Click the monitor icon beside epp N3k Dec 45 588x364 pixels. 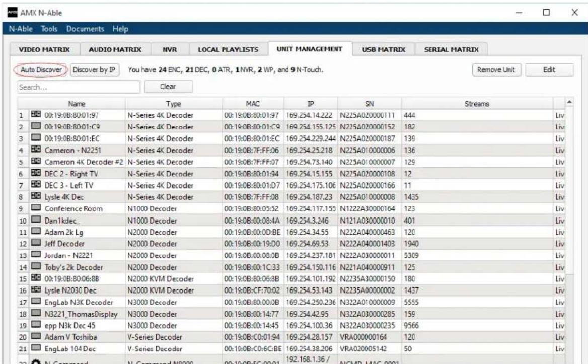click(36, 325)
